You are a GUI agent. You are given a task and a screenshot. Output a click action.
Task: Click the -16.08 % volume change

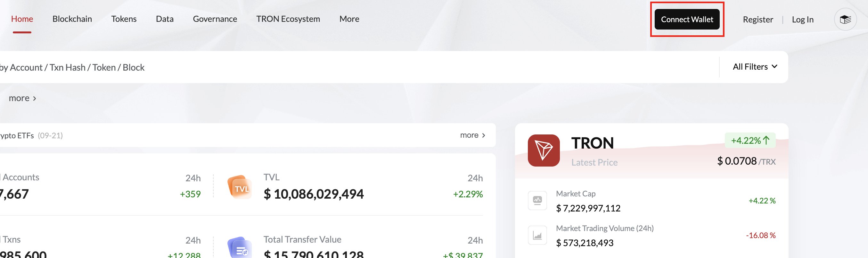760,235
